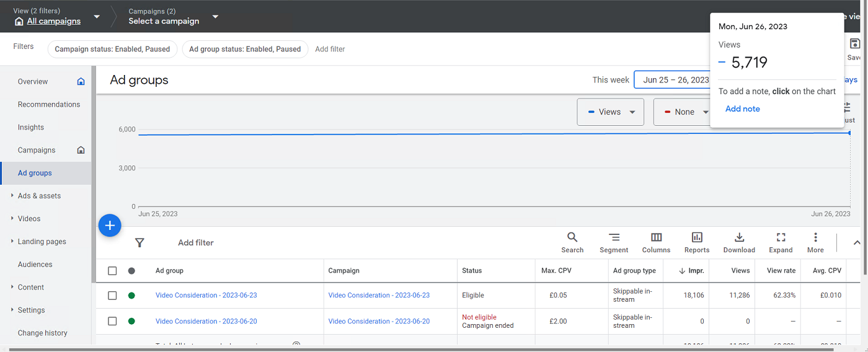Click the home icon beside Overview
The width and height of the screenshot is (868, 352).
click(81, 81)
